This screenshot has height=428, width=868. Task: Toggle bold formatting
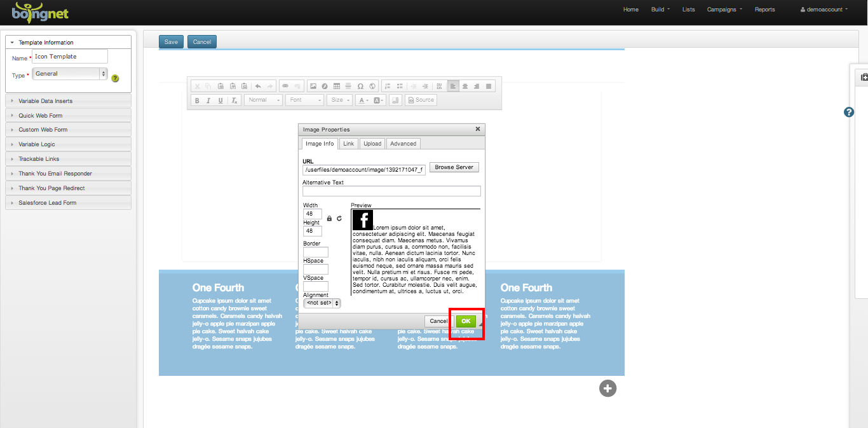tap(197, 100)
